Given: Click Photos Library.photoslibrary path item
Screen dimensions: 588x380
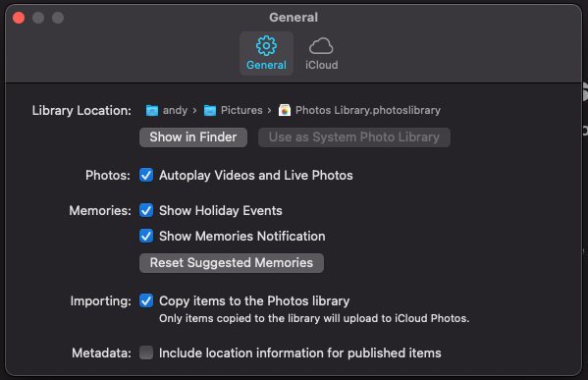Looking at the screenshot, I should click(x=368, y=110).
